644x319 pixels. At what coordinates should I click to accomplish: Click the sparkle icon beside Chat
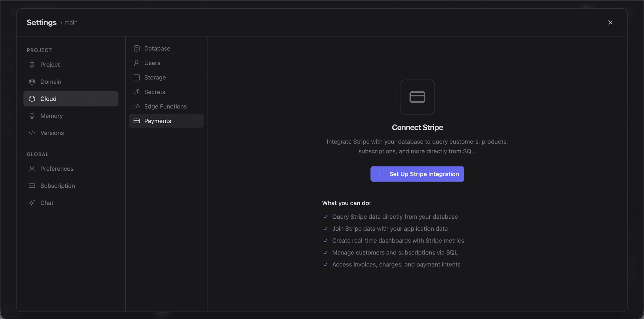click(32, 203)
